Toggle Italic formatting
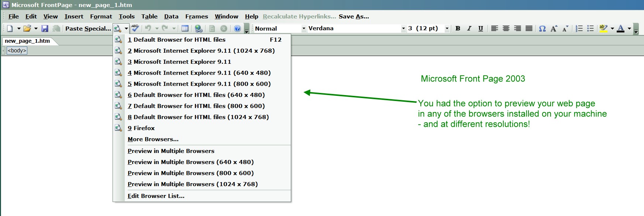This screenshot has height=216, width=644. pyautogui.click(x=469, y=28)
